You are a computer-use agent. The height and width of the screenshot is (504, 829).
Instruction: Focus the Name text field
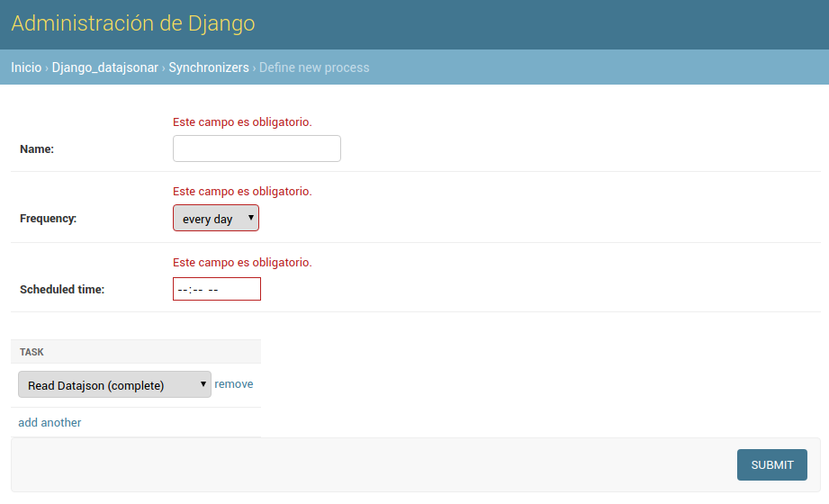[x=257, y=148]
